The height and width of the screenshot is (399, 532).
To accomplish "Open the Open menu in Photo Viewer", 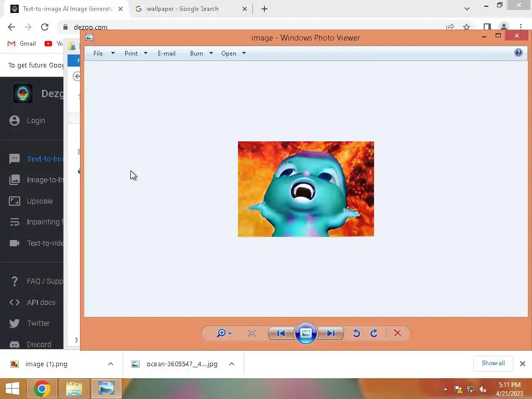I will click(x=229, y=54).
